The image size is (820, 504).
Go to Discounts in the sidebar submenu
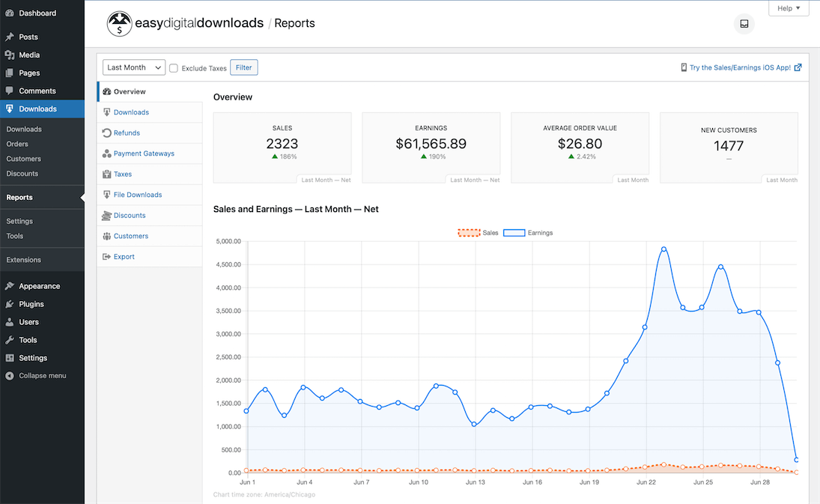click(22, 174)
